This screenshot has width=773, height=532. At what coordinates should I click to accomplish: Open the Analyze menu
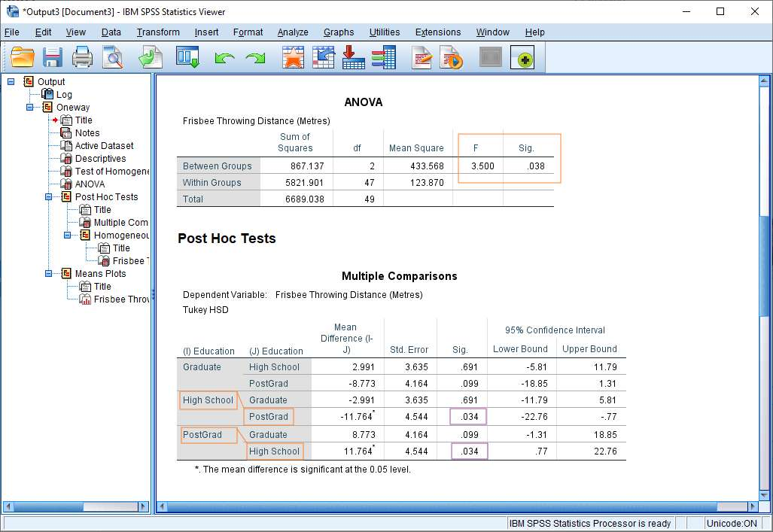point(292,32)
